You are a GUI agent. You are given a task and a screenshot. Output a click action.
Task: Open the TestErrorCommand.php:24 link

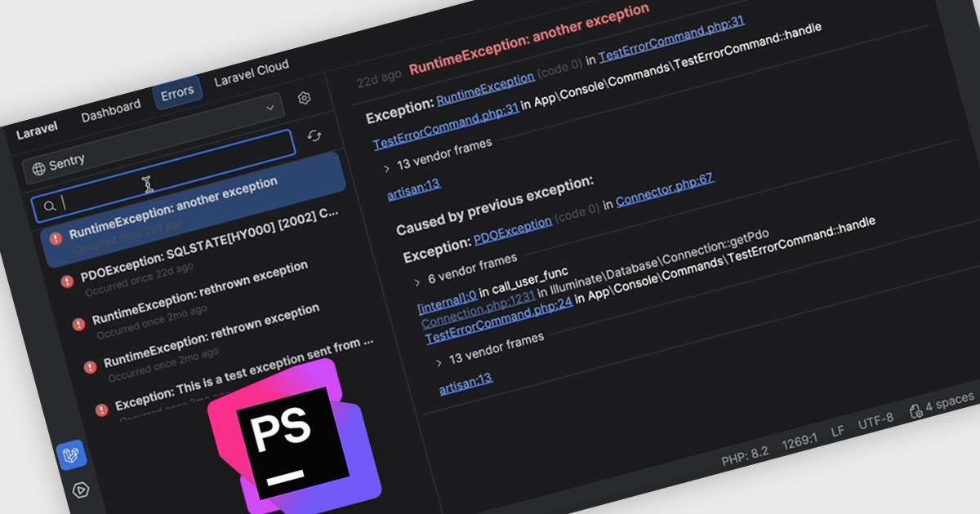point(499,320)
